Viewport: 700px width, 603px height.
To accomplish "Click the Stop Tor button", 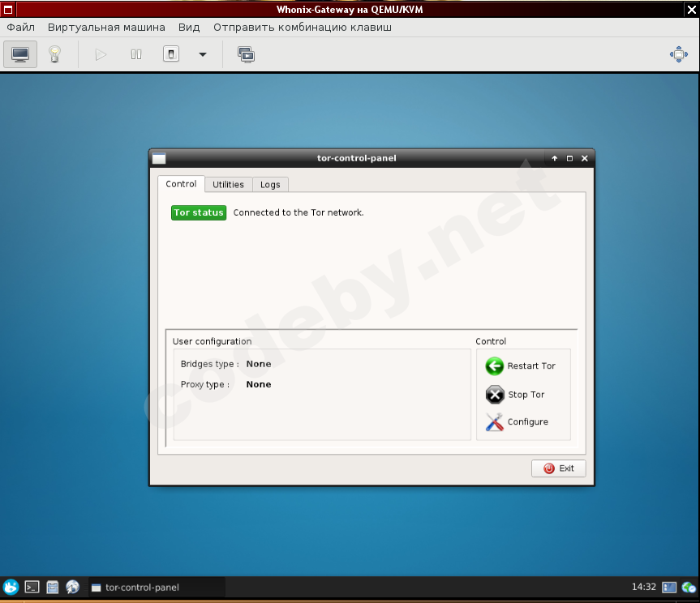I will coord(515,395).
